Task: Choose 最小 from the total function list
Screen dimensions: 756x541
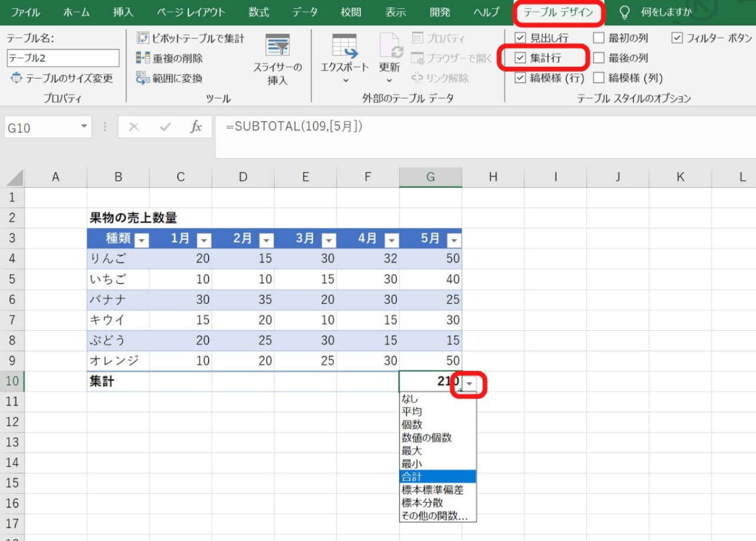Action: click(x=438, y=464)
